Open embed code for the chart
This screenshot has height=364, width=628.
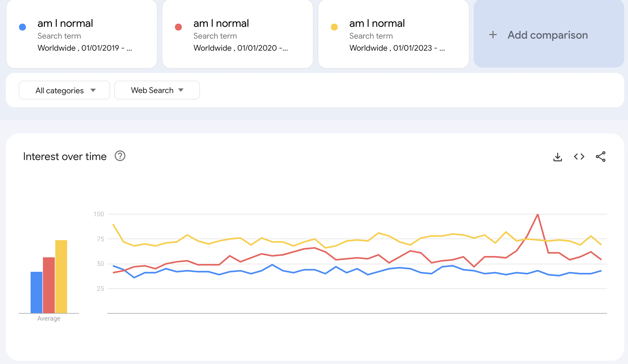[579, 157]
